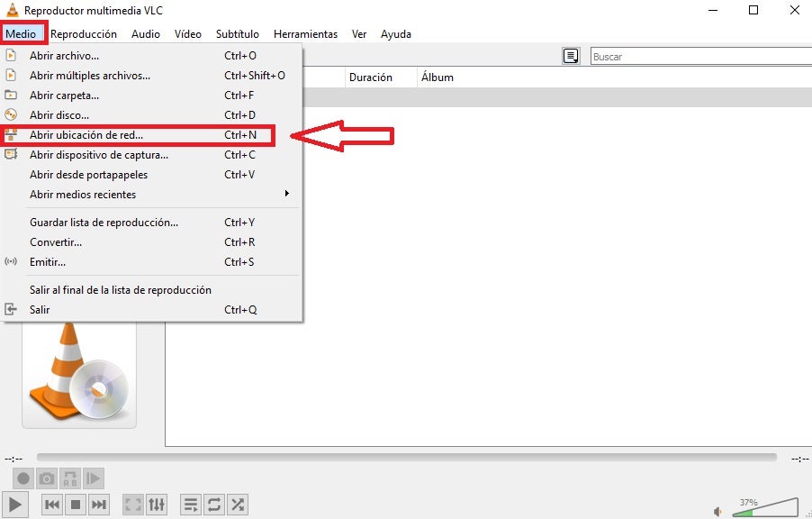Click the A-B loop button

coord(70,478)
